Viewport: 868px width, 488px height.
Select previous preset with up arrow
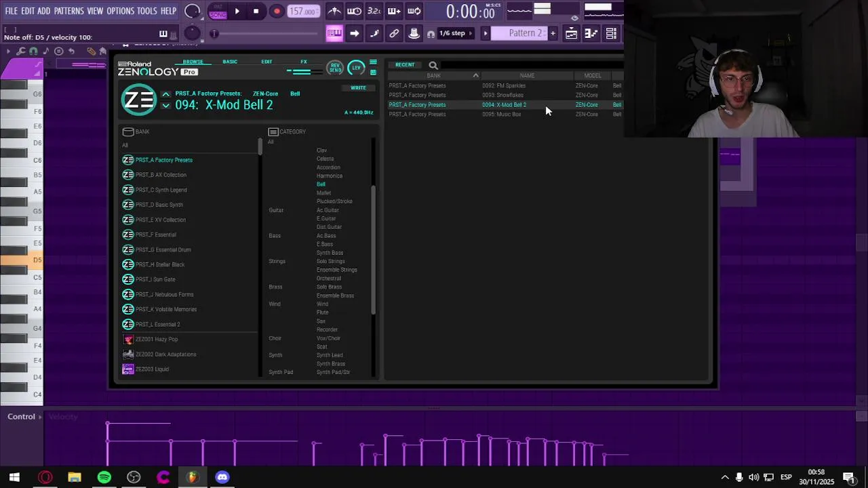[x=165, y=94]
